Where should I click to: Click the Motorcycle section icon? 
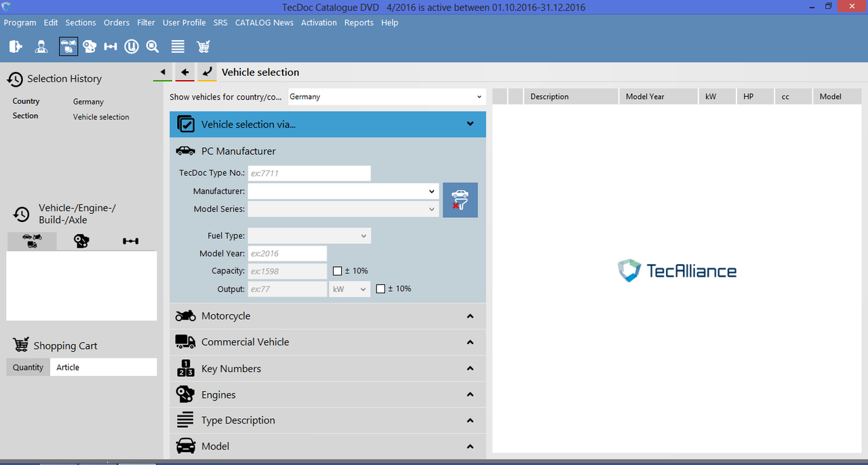[185, 316]
